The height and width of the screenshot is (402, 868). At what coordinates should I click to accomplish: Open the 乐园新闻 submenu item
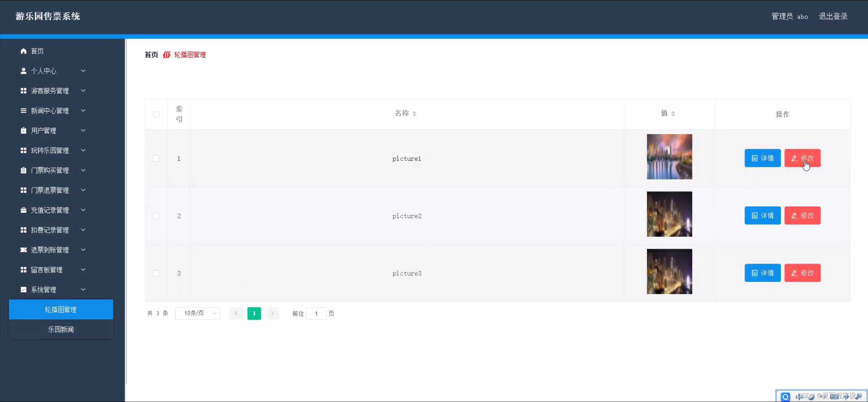pyautogui.click(x=61, y=329)
